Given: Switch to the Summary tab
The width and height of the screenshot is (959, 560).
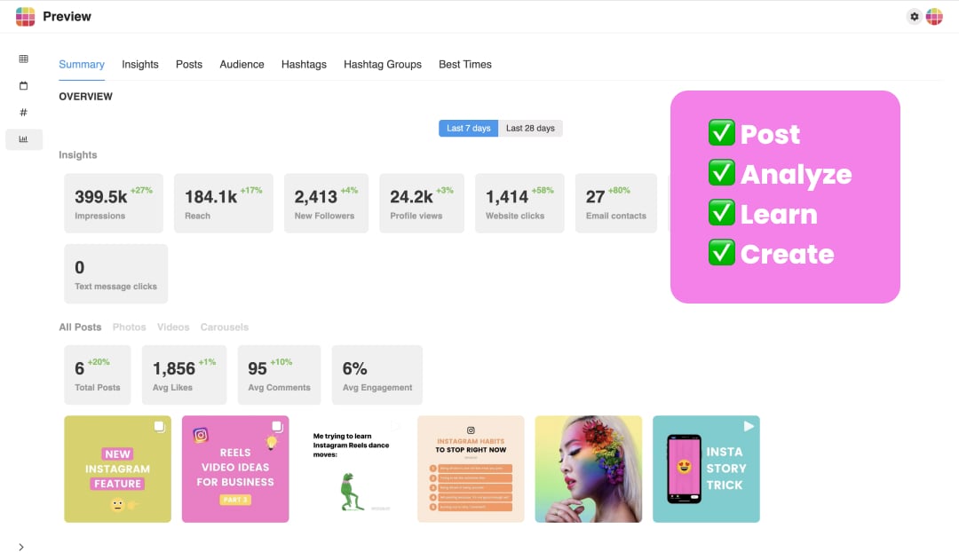Looking at the screenshot, I should click(82, 64).
